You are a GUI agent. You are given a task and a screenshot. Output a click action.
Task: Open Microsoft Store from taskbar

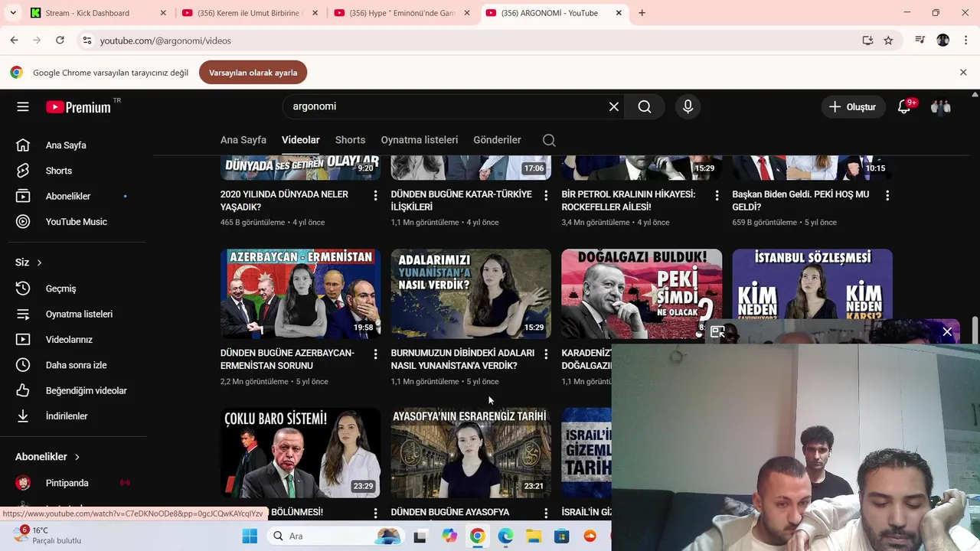562,536
